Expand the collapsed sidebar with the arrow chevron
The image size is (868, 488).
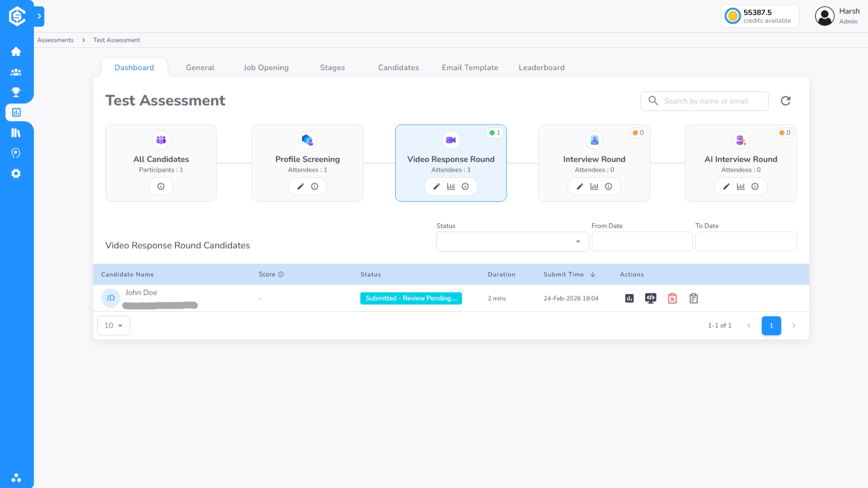pos(39,16)
